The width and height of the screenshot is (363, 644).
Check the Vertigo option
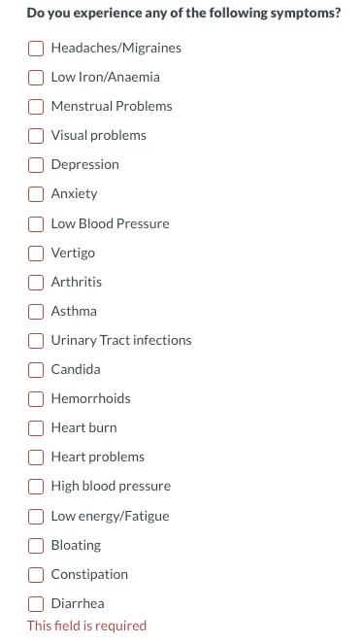coord(36,253)
